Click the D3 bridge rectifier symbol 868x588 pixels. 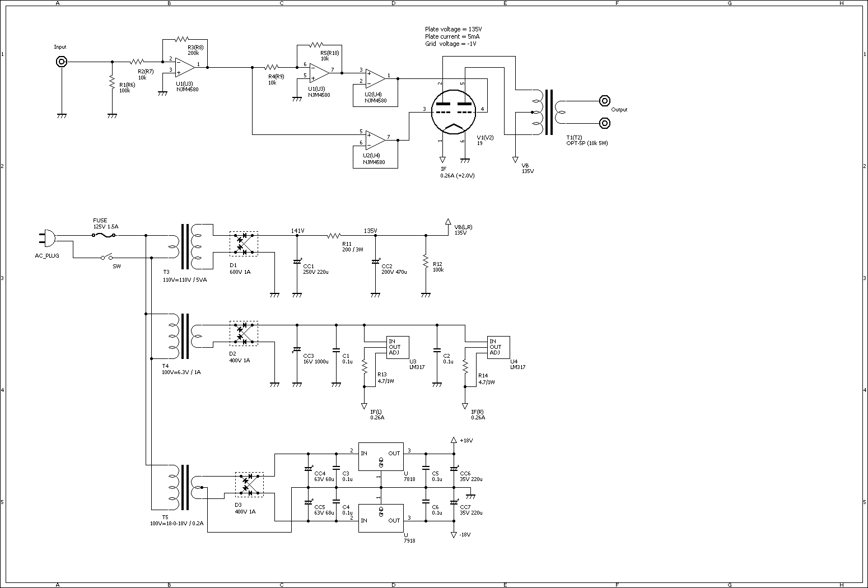(250, 485)
